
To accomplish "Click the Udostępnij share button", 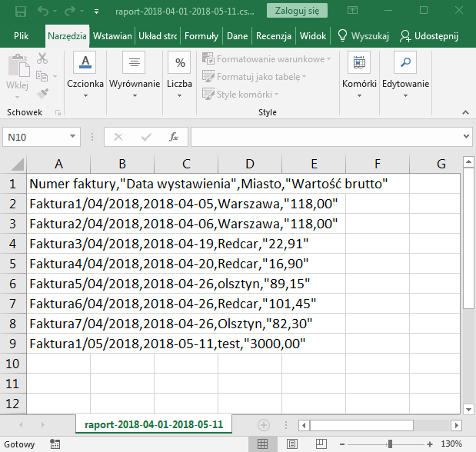I will pyautogui.click(x=428, y=36).
